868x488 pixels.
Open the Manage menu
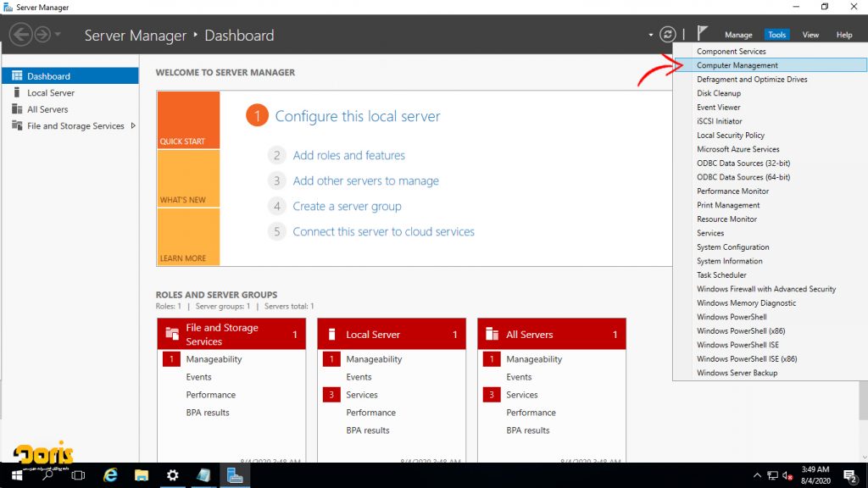click(x=738, y=35)
